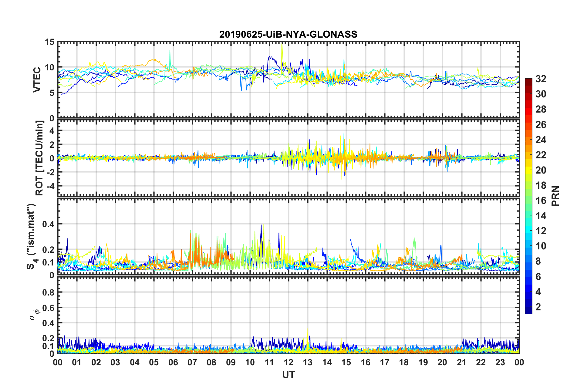Click the VTEC y-axis label
Image resolution: width=577 pixels, height=392 pixels.
[37, 80]
